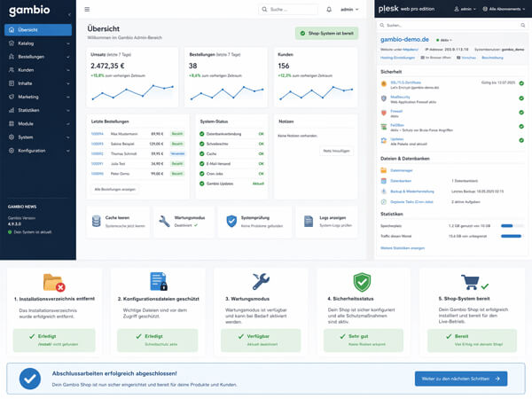The height and width of the screenshot is (399, 532).
Task: Click the SSL/TLS-Zertifikate icon
Action: (384, 84)
